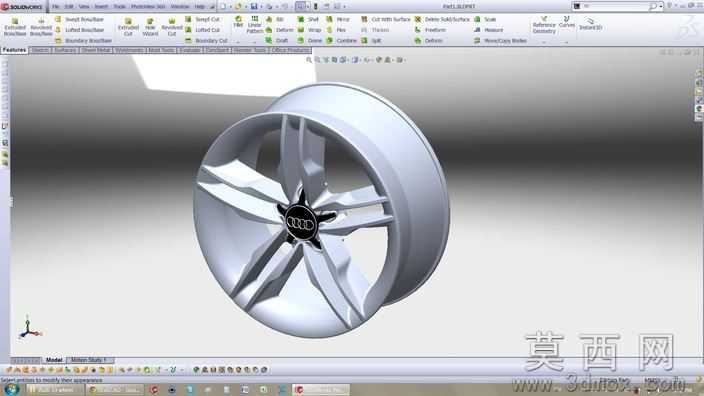Click the Linear Pattern tool
This screenshot has width=704, height=396.
pos(255,25)
